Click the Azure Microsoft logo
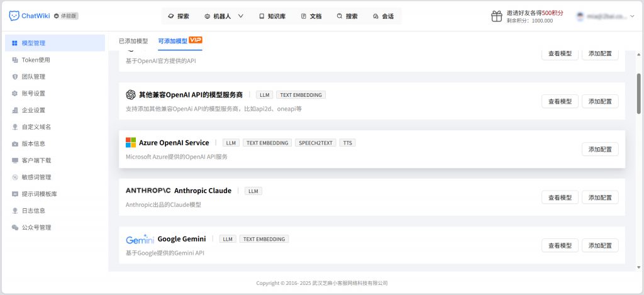Image resolution: width=644 pixels, height=295 pixels. pyautogui.click(x=131, y=143)
